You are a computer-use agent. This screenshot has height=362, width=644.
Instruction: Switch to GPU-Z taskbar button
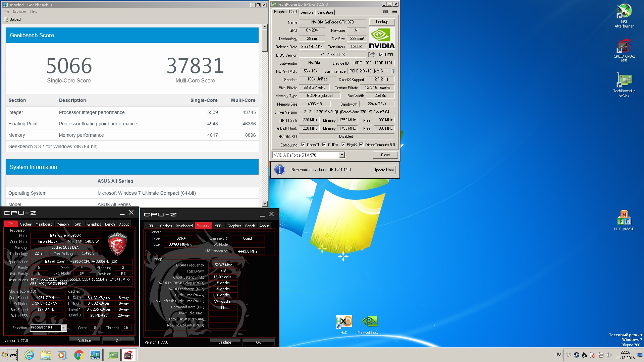click(113, 355)
